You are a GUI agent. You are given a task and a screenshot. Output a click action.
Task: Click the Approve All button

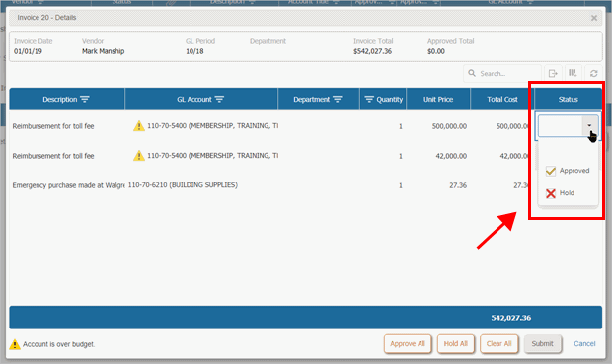click(x=408, y=344)
